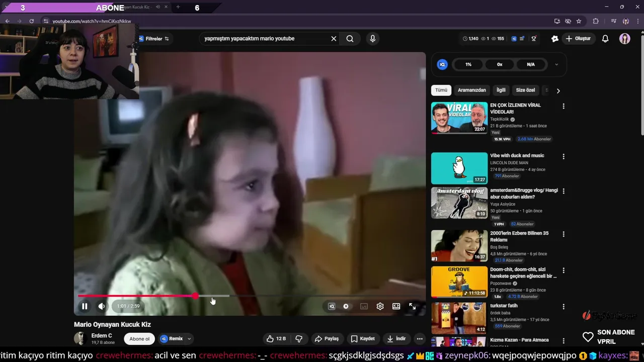Open 'Doom-chit, doom-chit' video thumbnail
This screenshot has height=362, width=644.
click(x=459, y=282)
